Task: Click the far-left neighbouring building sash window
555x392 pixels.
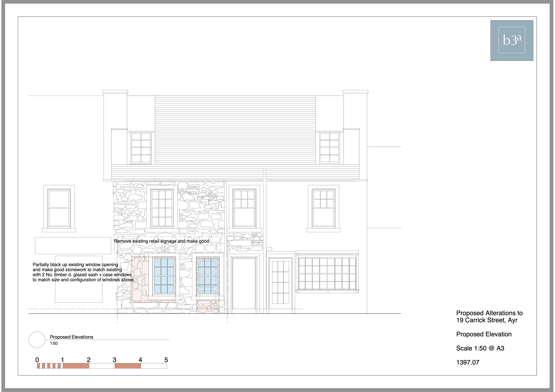Action: pyautogui.click(x=59, y=209)
